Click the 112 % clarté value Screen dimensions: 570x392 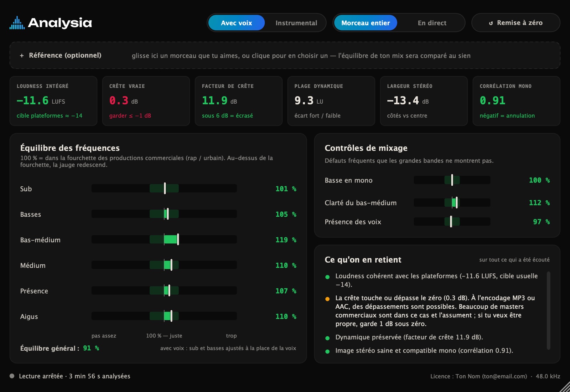click(x=539, y=203)
